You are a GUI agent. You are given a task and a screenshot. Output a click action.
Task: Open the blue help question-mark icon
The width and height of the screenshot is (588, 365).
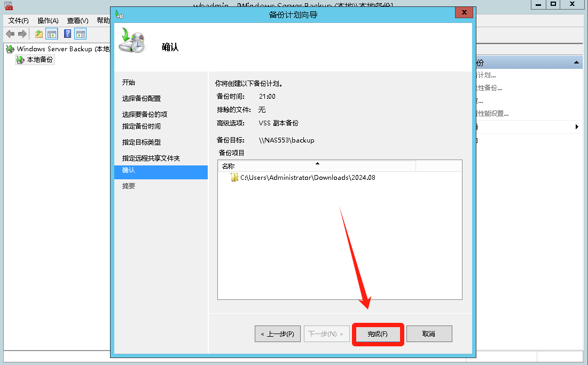(x=67, y=34)
